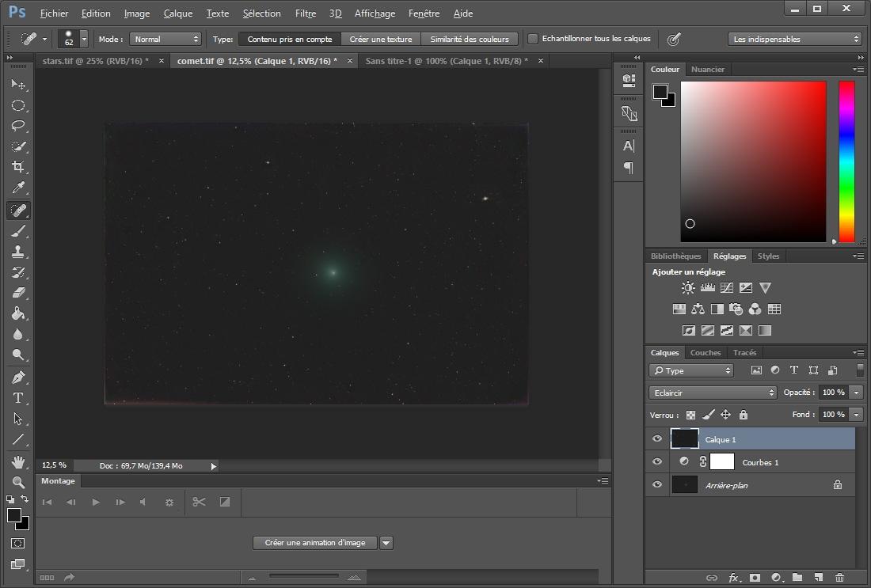
Task: Switch to the stars.tif document tab
Action: pos(95,61)
